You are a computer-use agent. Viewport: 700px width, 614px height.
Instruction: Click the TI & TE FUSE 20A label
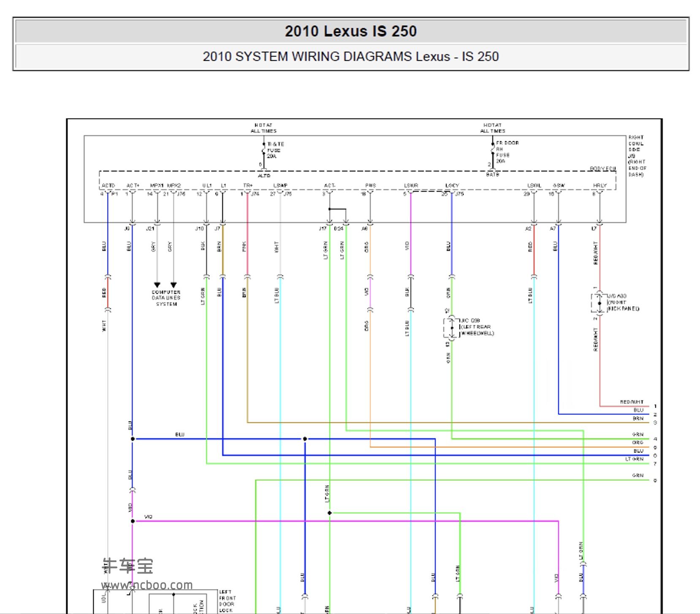tap(275, 150)
